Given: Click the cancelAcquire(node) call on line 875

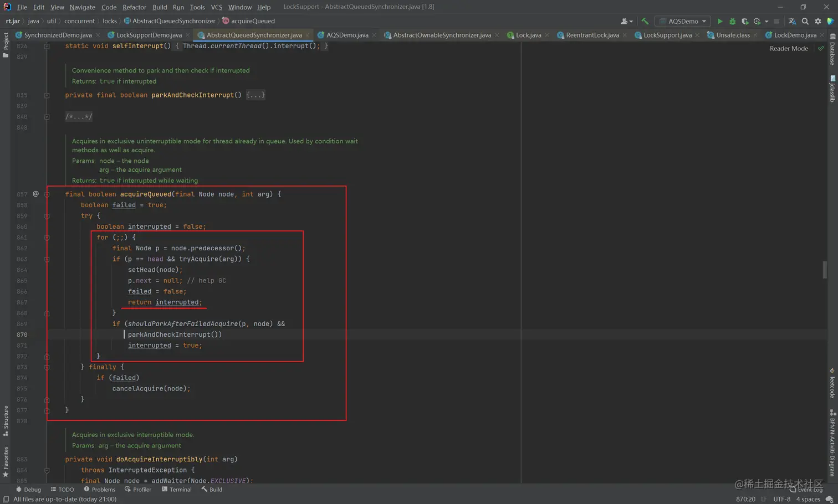Looking at the screenshot, I should point(150,389).
